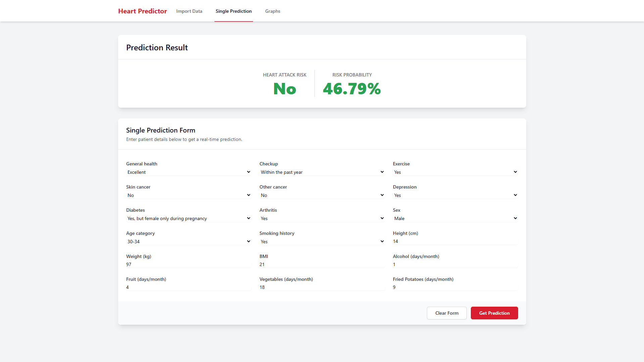This screenshot has height=362, width=644.
Task: Open the Import Data tab
Action: point(189,11)
